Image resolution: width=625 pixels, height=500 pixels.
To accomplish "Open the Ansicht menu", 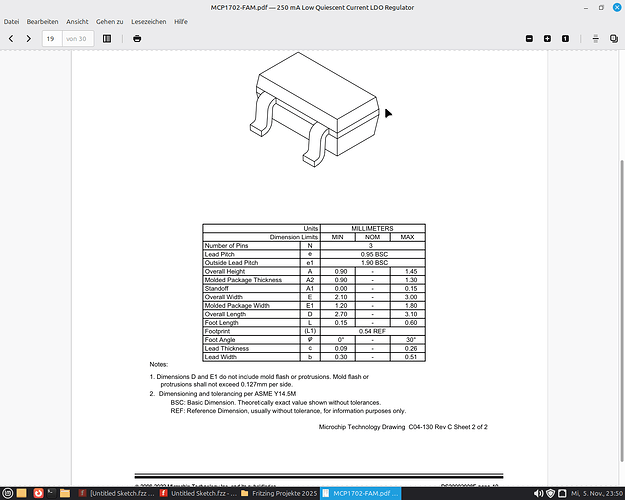I will pyautogui.click(x=77, y=21).
